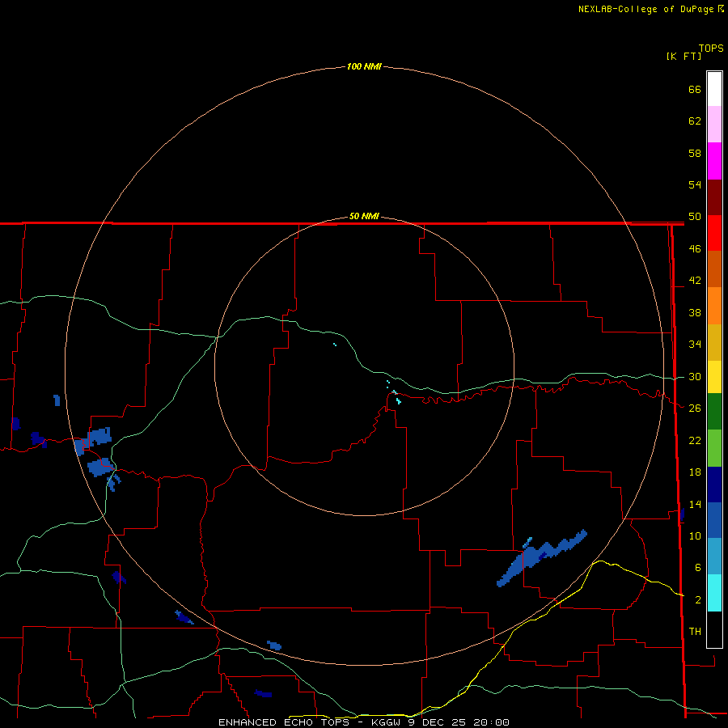This screenshot has width=728, height=728.
Task: Click the "100 NMI" range ring label
Action: pos(364,66)
